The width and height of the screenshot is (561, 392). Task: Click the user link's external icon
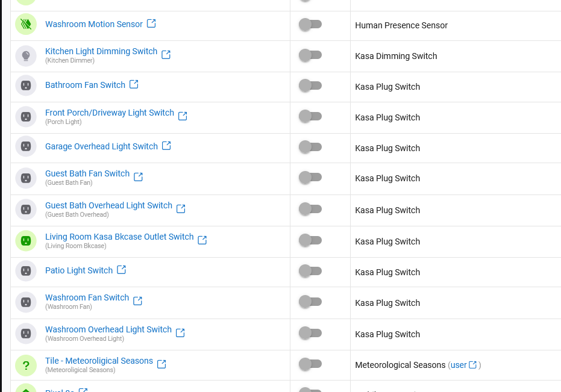[473, 365]
